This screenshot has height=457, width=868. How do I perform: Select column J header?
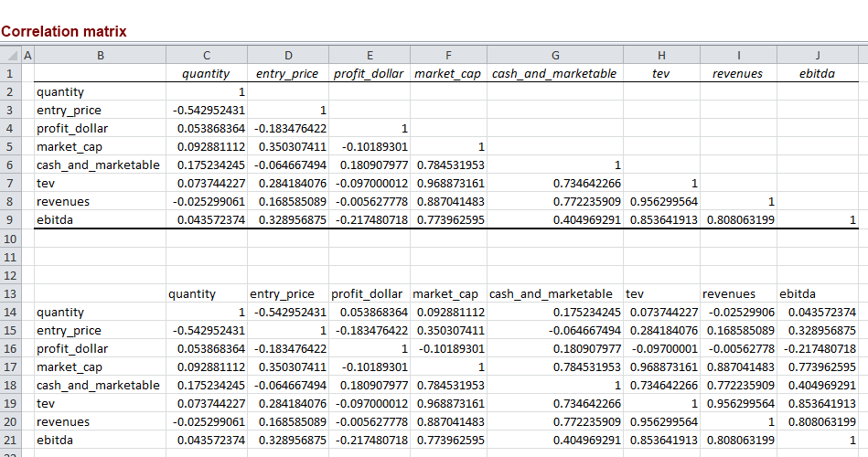click(817, 55)
